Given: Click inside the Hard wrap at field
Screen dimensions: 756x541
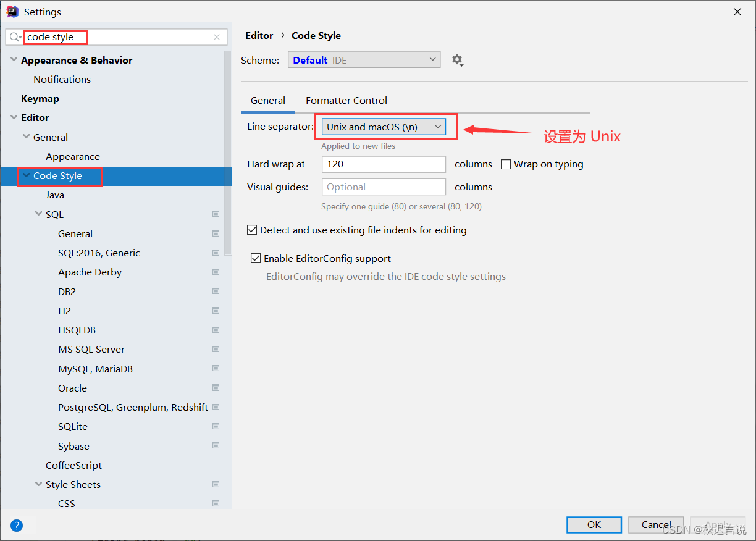Looking at the screenshot, I should pos(384,164).
